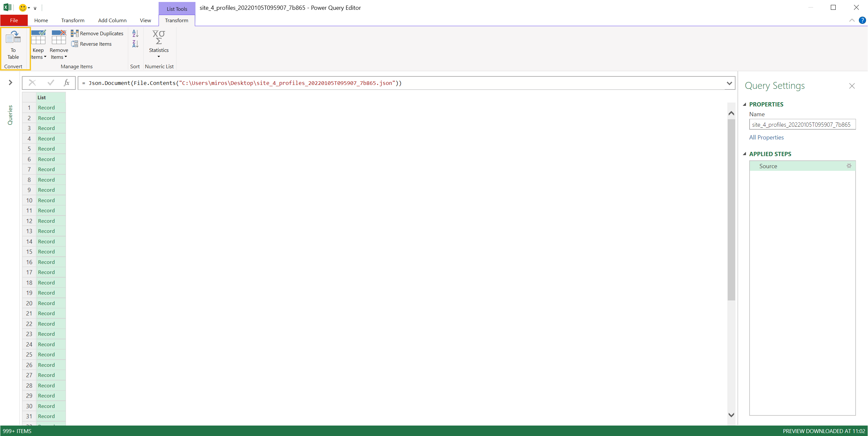Switch to the Add Column tab
Screen dimensions: 868x436
(112, 20)
